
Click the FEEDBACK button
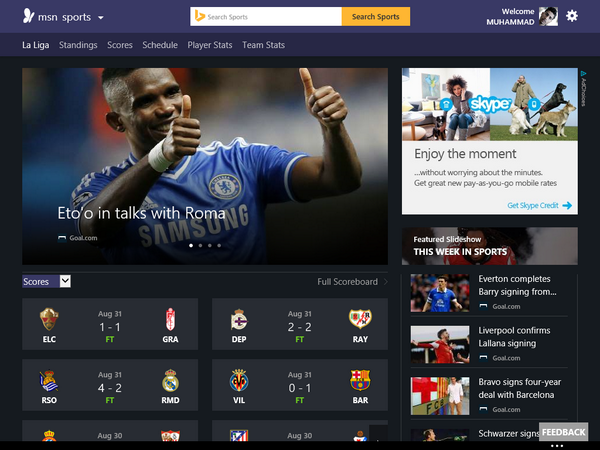pos(563,432)
